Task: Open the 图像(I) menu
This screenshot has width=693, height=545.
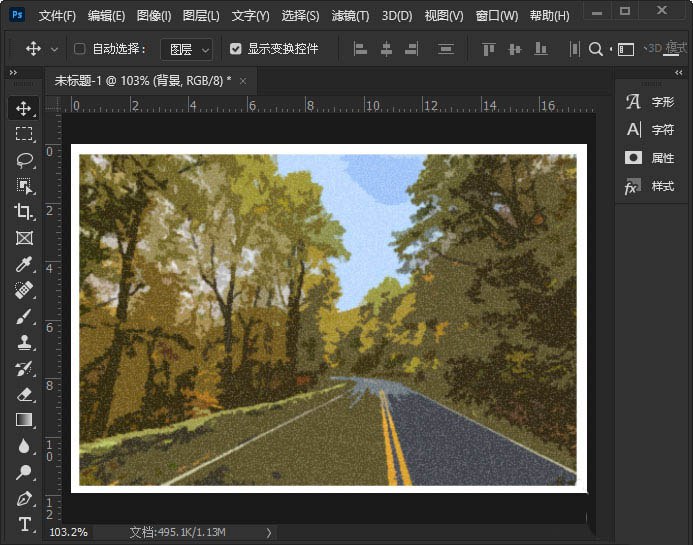Action: pyautogui.click(x=154, y=16)
